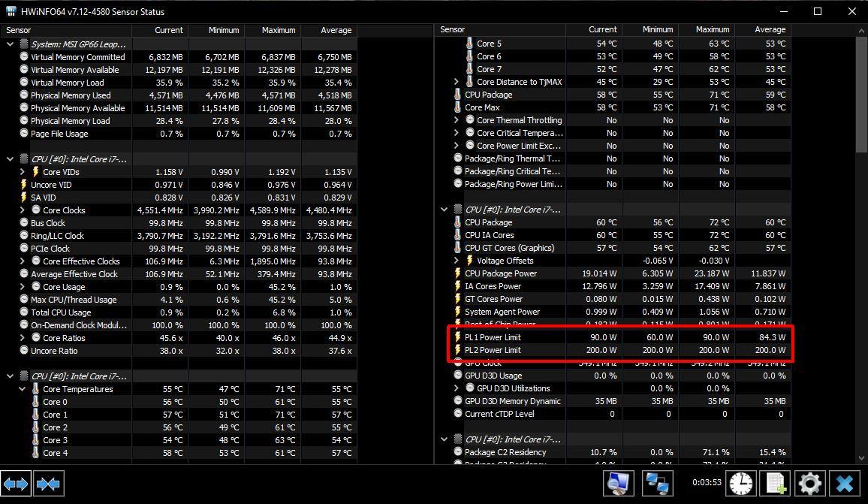Click the right pane vertical scrollbar thumb

click(861, 95)
